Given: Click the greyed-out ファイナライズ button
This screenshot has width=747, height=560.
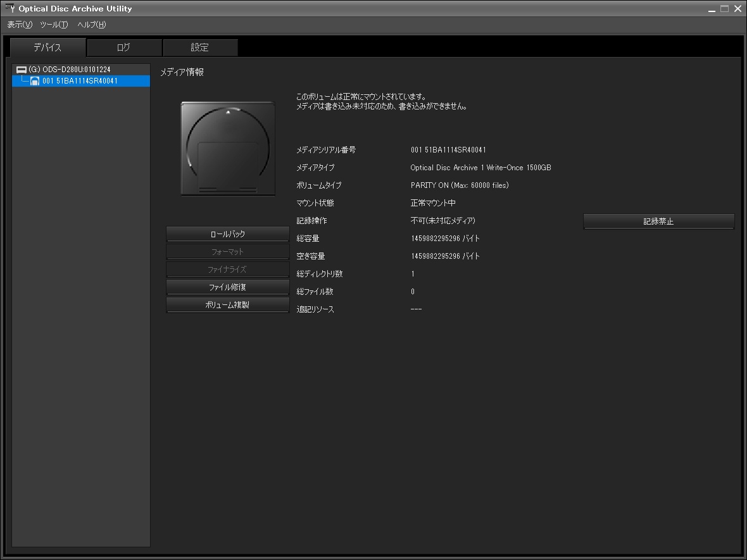Looking at the screenshot, I should tap(228, 270).
